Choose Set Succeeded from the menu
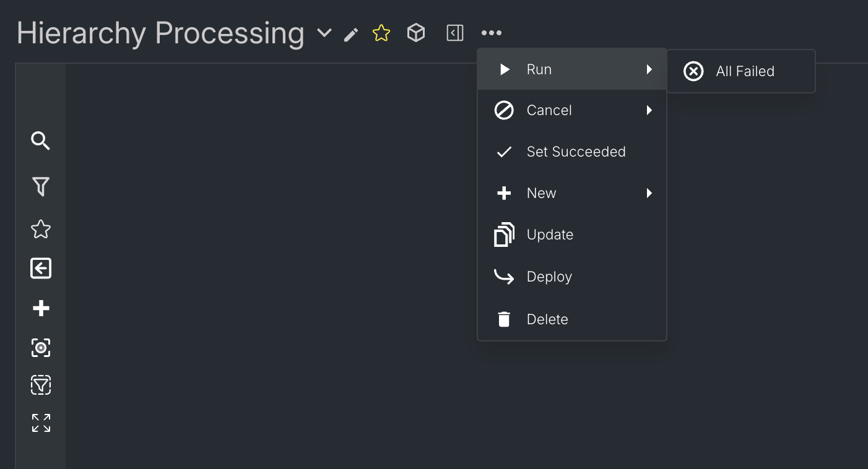Viewport: 868px width, 469px height. 576,152
